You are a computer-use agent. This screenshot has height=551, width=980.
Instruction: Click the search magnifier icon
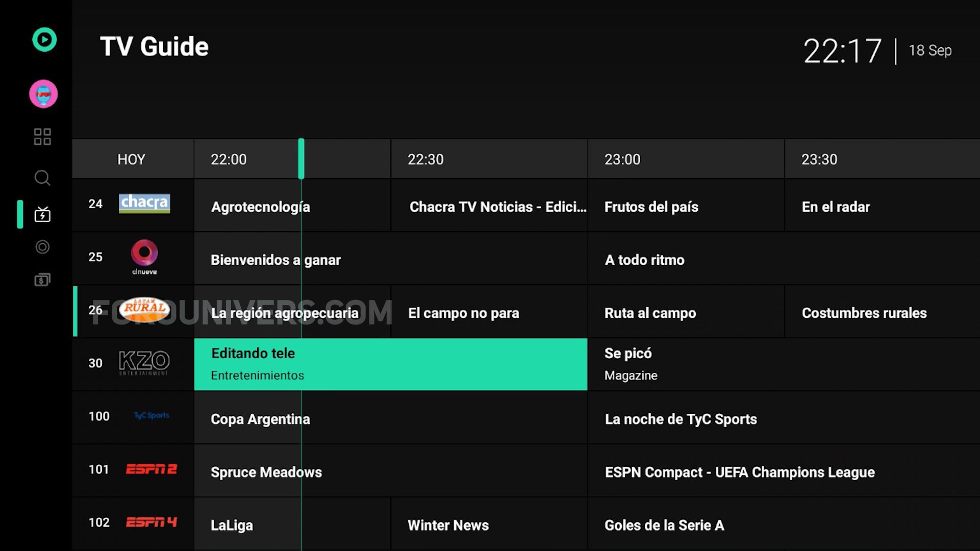[x=42, y=178]
